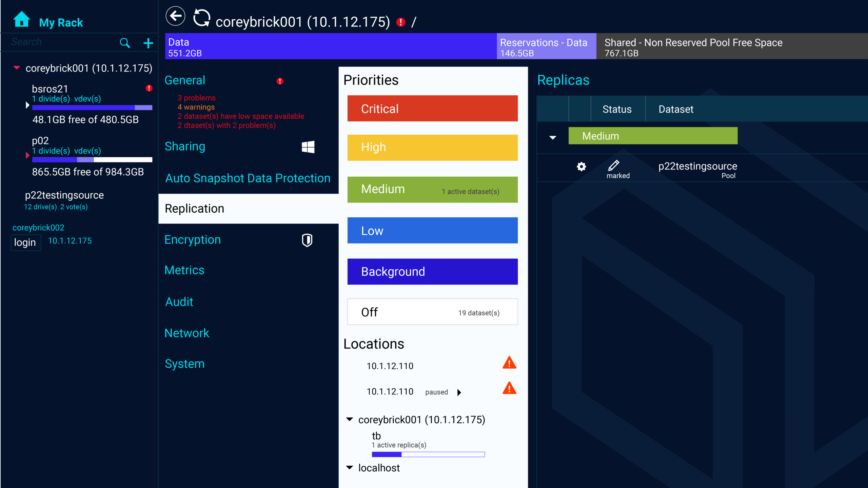Collapse the Medium replicas group
868x488 pixels.
(553, 137)
